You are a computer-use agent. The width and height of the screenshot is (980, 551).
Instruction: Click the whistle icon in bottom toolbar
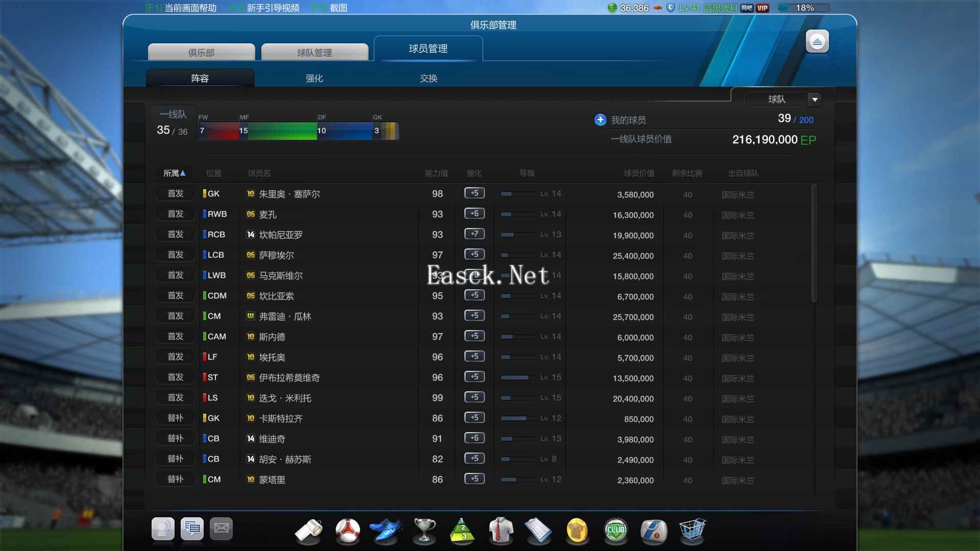coord(309,531)
